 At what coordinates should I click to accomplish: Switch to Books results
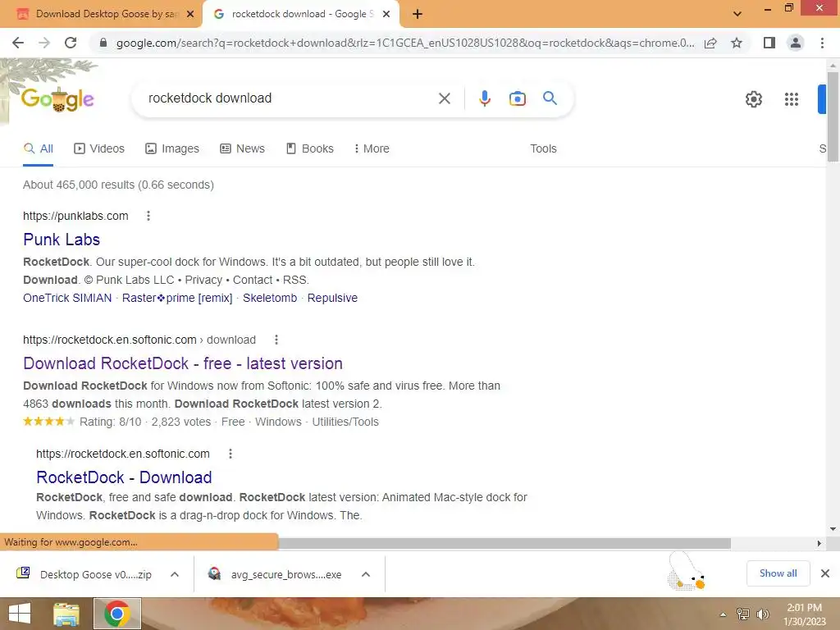click(x=309, y=148)
